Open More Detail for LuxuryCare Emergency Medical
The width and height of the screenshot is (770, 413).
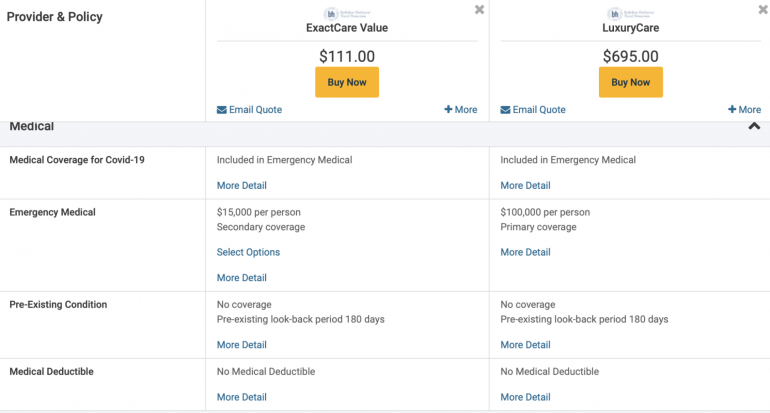point(525,252)
